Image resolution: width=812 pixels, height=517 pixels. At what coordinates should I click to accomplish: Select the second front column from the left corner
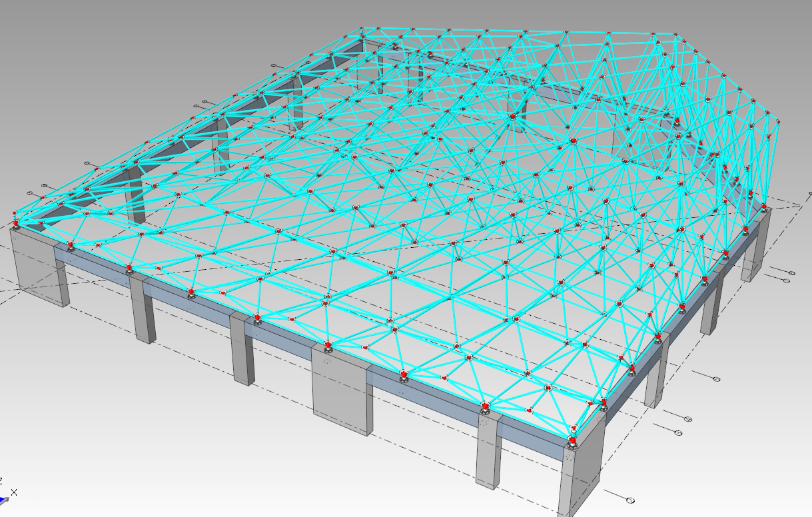[x=144, y=313]
